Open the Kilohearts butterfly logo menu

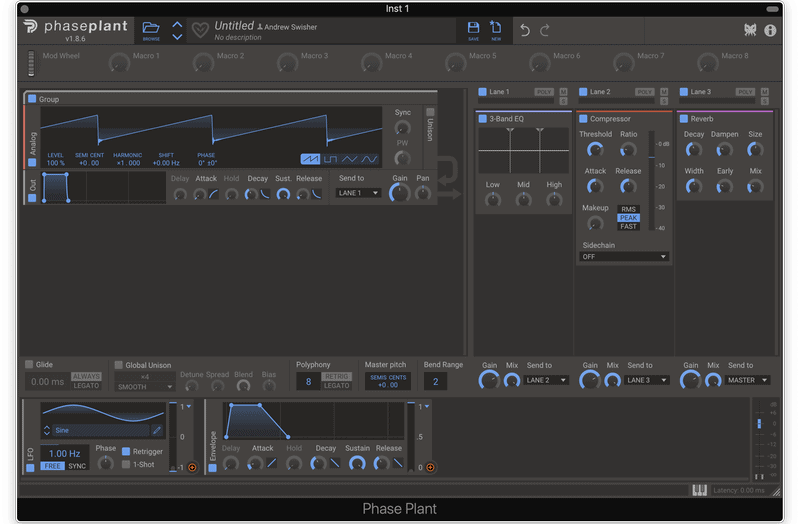pyautogui.click(x=749, y=30)
